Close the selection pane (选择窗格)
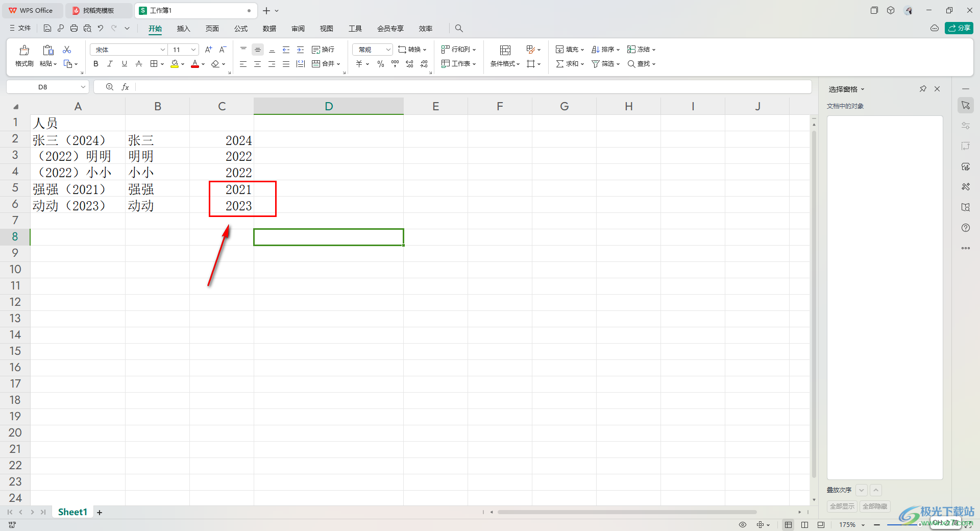The width and height of the screenshot is (980, 531). (x=937, y=89)
